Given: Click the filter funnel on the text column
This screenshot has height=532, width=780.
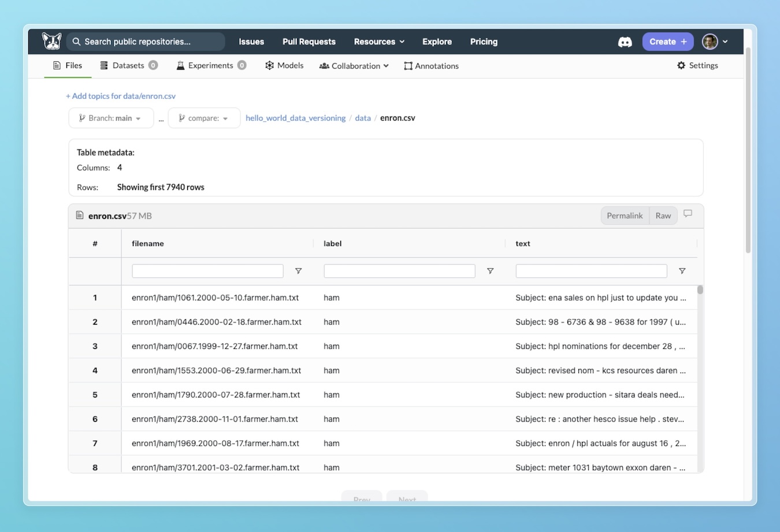Looking at the screenshot, I should point(682,270).
